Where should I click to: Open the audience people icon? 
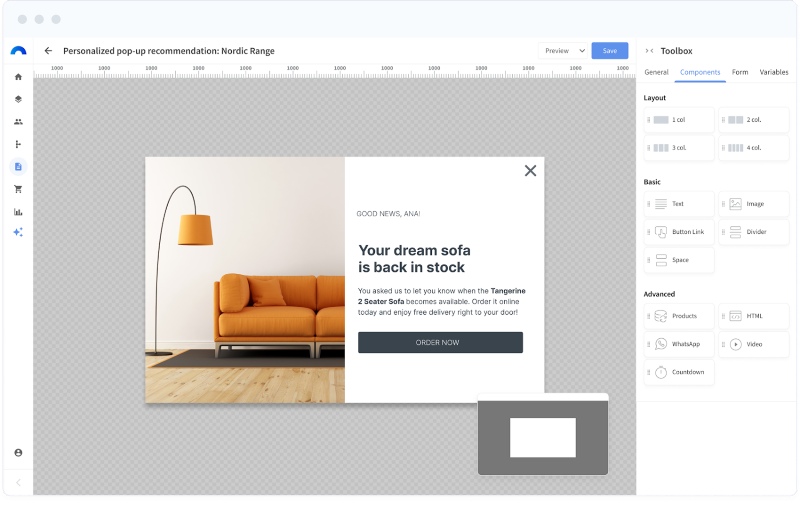click(x=18, y=122)
